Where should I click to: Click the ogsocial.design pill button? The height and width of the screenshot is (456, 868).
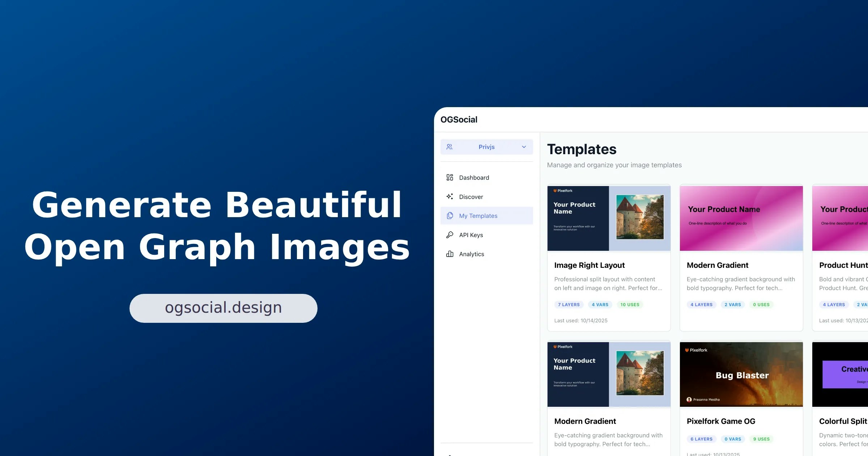click(223, 308)
